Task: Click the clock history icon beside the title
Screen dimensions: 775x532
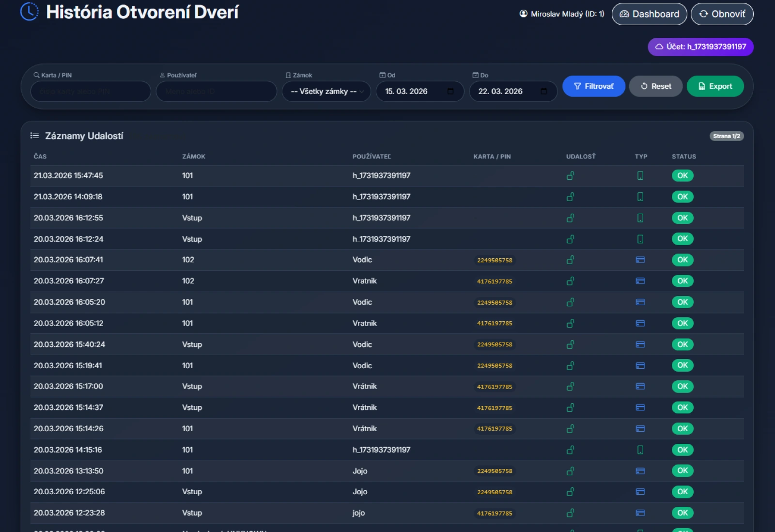Action: (x=29, y=12)
